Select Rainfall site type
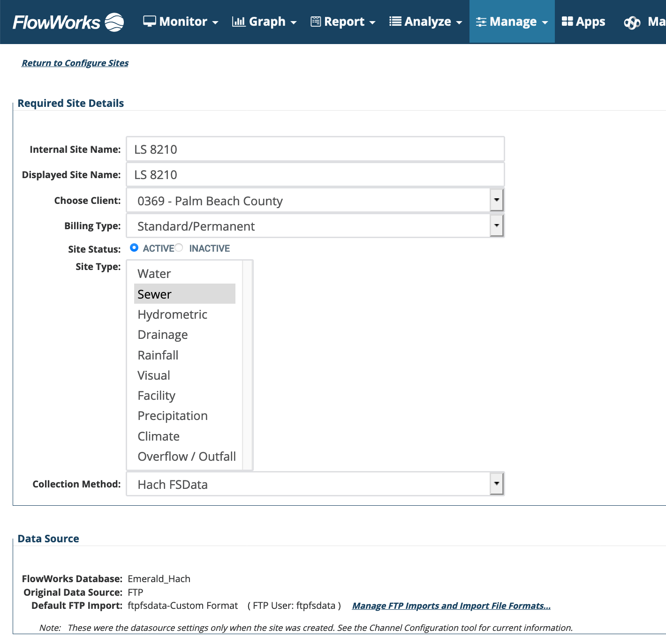 tap(185, 355)
